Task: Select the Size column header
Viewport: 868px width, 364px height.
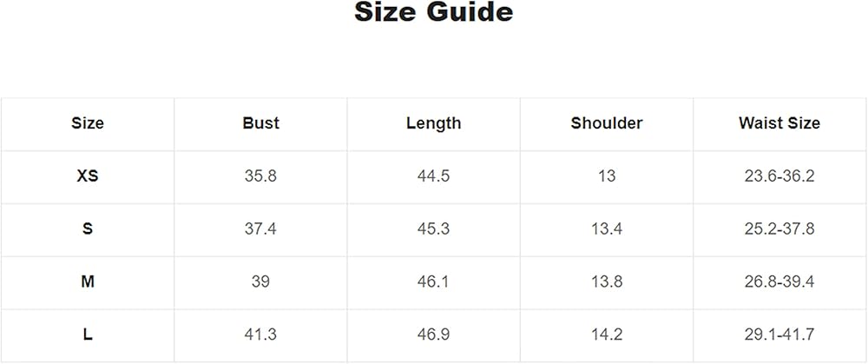Action: (x=88, y=123)
